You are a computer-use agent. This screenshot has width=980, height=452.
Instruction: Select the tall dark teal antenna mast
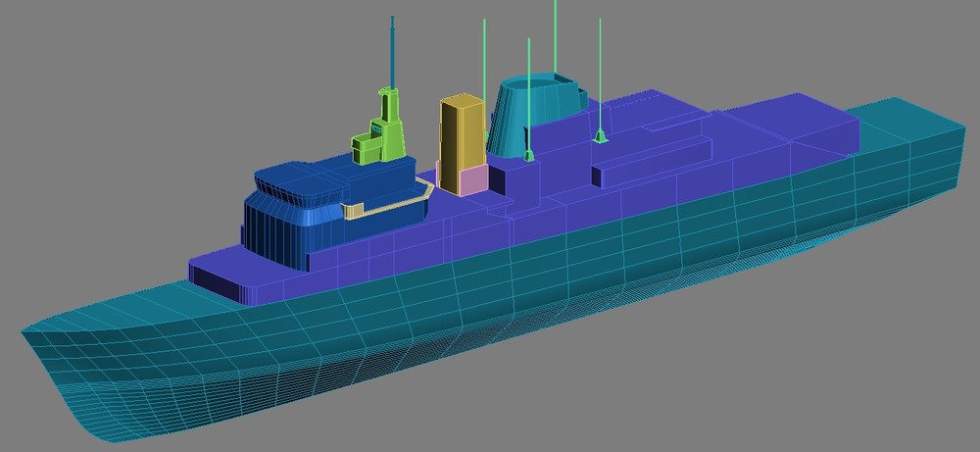[x=393, y=53]
